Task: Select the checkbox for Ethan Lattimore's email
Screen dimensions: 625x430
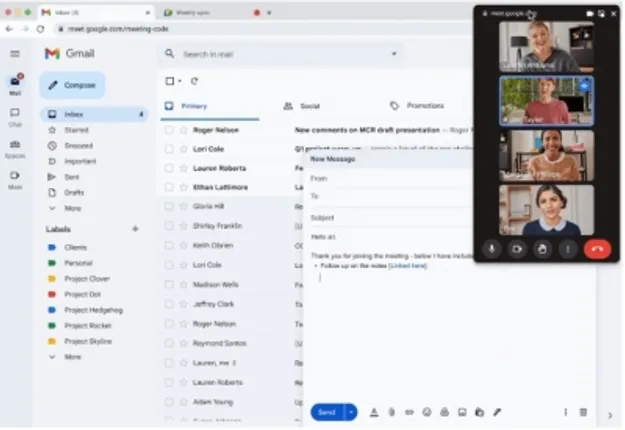Action: (x=169, y=186)
